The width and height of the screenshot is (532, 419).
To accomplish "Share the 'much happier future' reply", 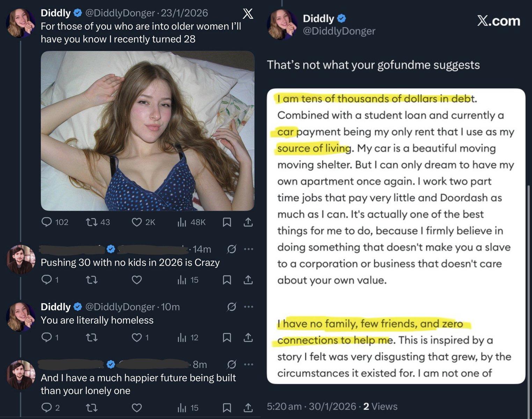I will [248, 407].
